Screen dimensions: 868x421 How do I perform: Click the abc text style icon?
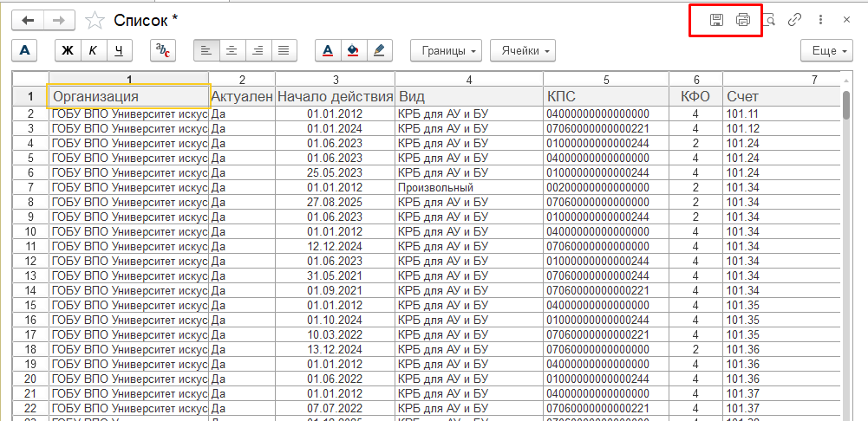coord(163,50)
